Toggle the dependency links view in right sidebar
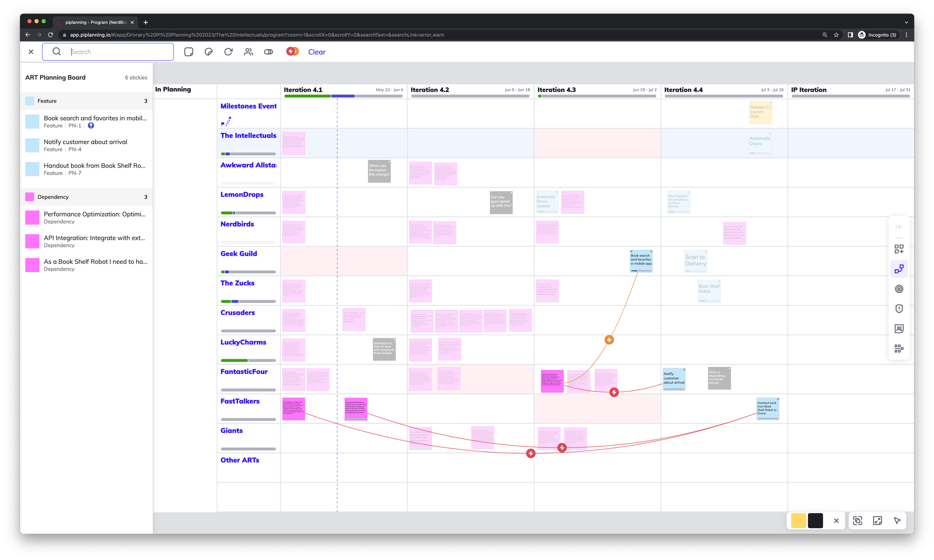Image resolution: width=934 pixels, height=560 pixels. point(899,269)
